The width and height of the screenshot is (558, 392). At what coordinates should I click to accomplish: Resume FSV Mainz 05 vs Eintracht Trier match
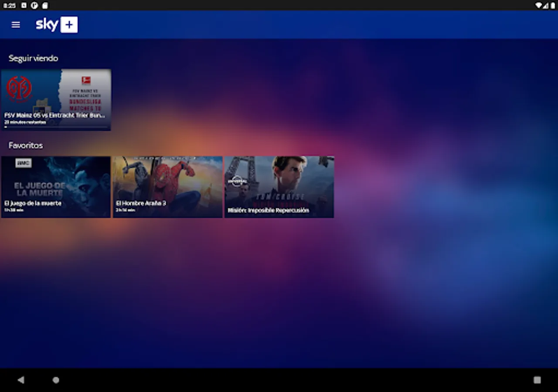56,100
